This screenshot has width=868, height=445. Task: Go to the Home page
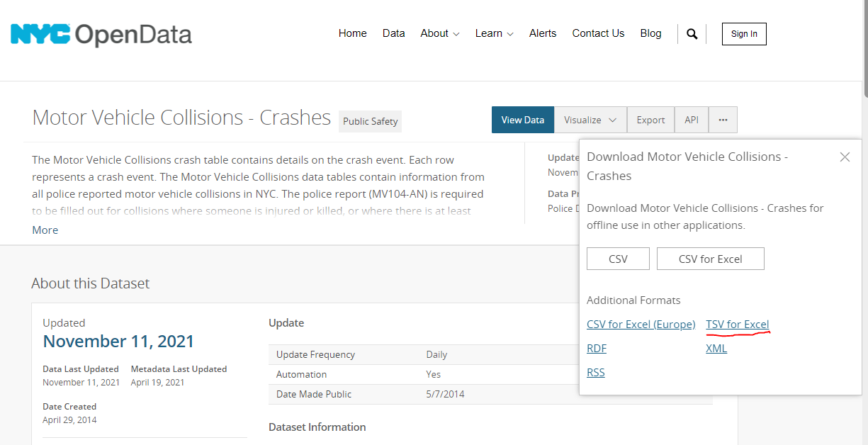click(x=353, y=33)
